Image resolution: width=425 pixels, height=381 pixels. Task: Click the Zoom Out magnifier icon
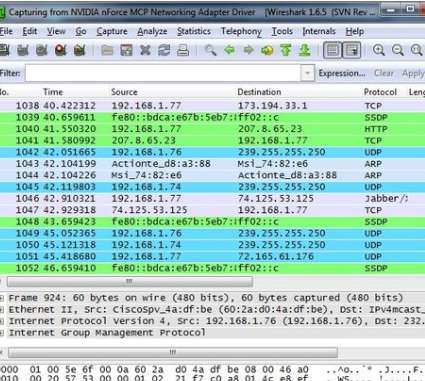398,50
